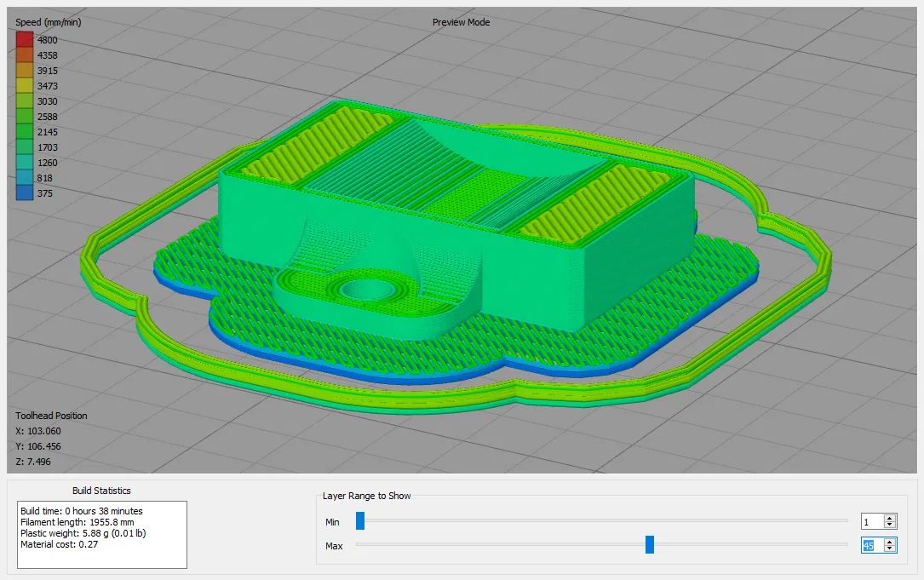Click the red 4800 speed swatch
924x580 pixels.
click(25, 39)
